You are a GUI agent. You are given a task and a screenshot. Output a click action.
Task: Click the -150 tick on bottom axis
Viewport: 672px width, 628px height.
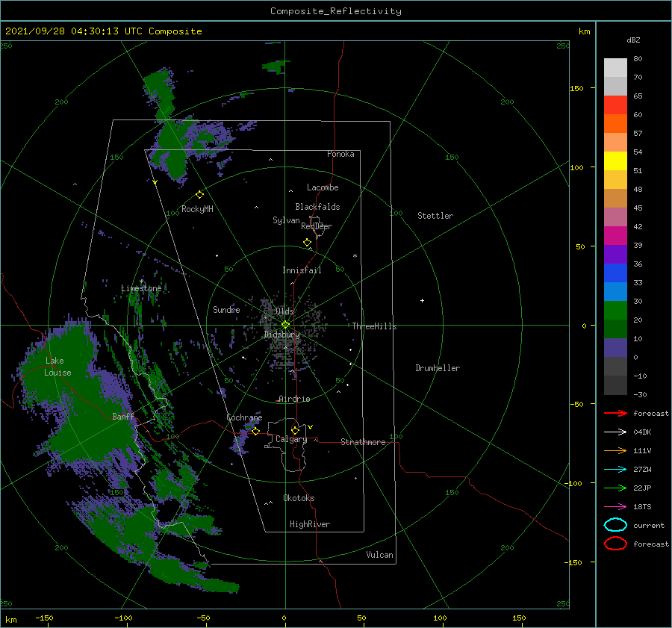pos(45,618)
